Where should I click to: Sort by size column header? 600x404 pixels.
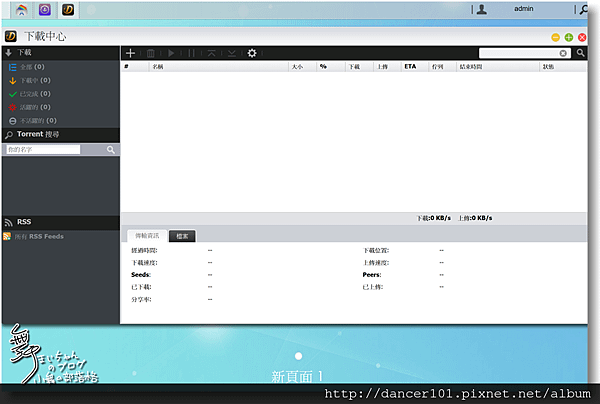tap(302, 67)
